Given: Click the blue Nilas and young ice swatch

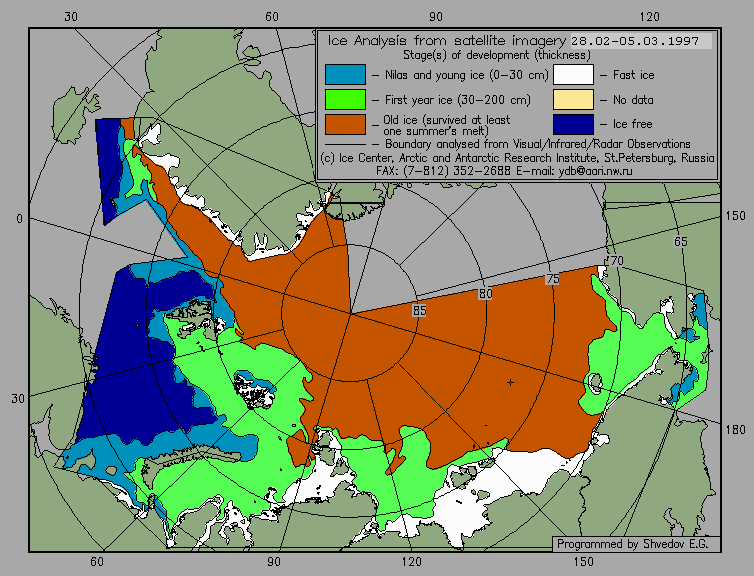Looking at the screenshot, I should click(x=345, y=75).
